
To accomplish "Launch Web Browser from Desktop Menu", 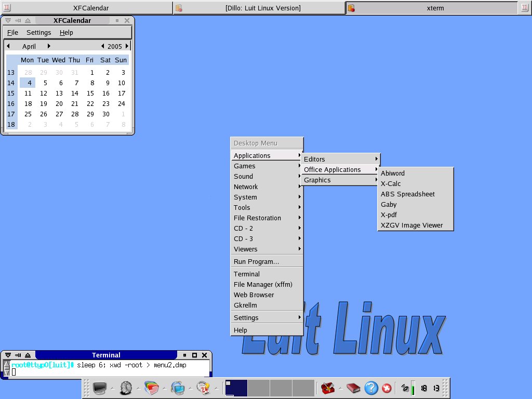I will tap(267, 295).
